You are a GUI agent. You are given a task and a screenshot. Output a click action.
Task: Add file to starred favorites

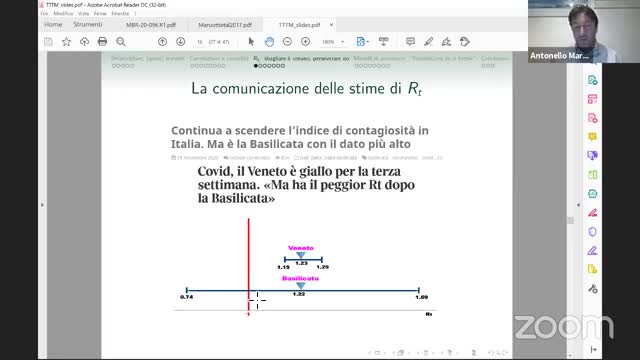pos(66,42)
